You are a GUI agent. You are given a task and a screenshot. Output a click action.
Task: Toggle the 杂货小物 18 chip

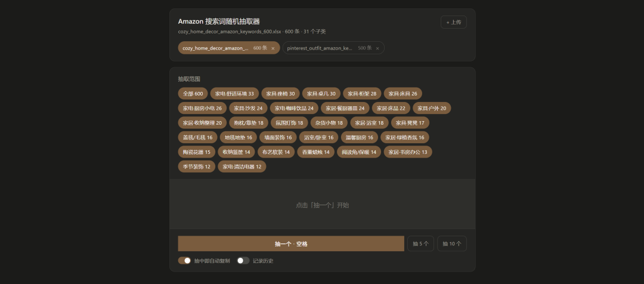click(329, 123)
